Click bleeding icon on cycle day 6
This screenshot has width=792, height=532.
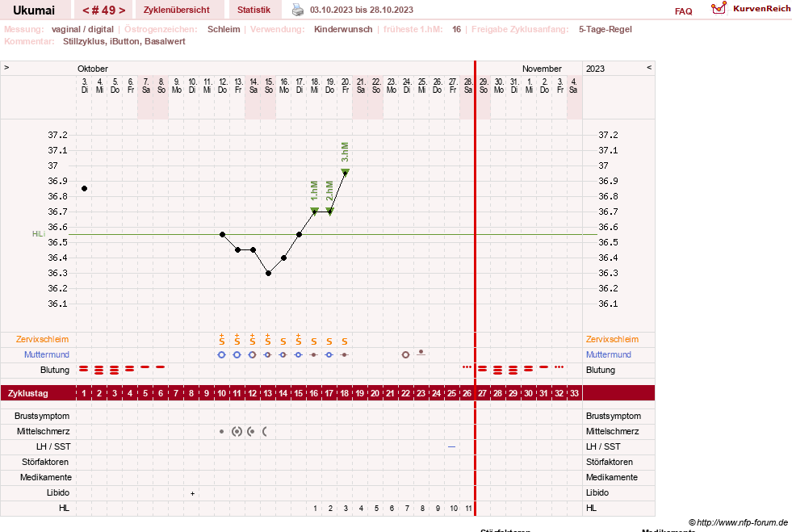160,367
